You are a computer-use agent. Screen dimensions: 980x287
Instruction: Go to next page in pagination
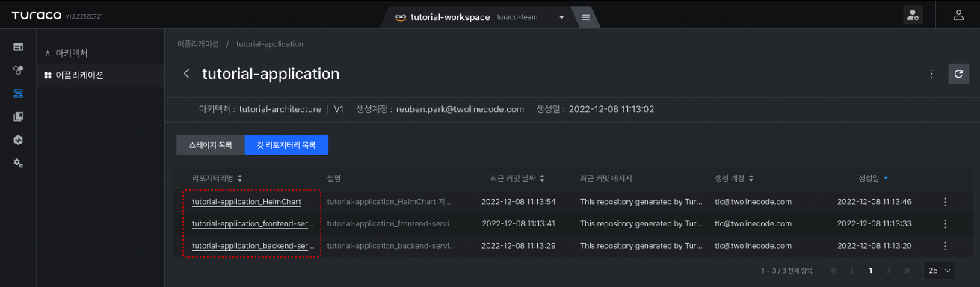(889, 271)
